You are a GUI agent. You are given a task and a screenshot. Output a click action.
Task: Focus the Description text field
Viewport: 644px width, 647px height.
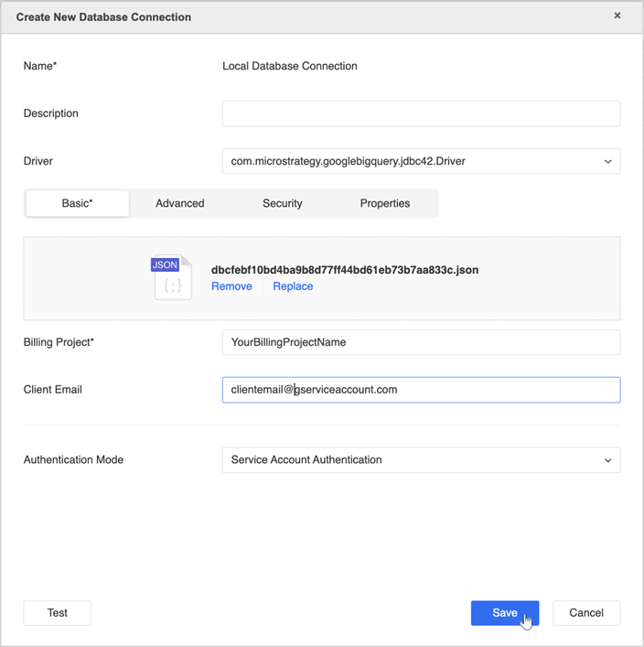[x=421, y=113]
